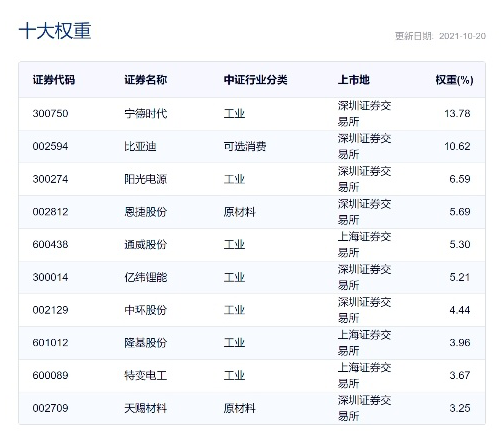Click weight value 5.69
This screenshot has width=504, height=442.
pyautogui.click(x=460, y=212)
